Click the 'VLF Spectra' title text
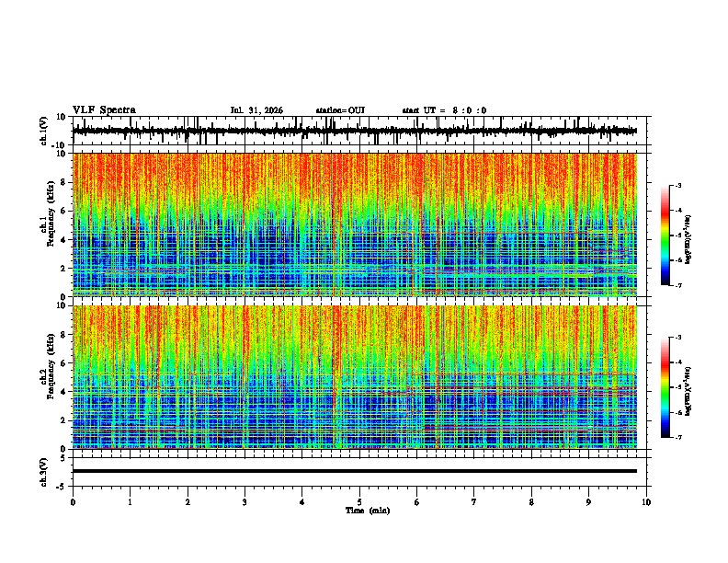Screen dimensions: 728x563 point(104,110)
